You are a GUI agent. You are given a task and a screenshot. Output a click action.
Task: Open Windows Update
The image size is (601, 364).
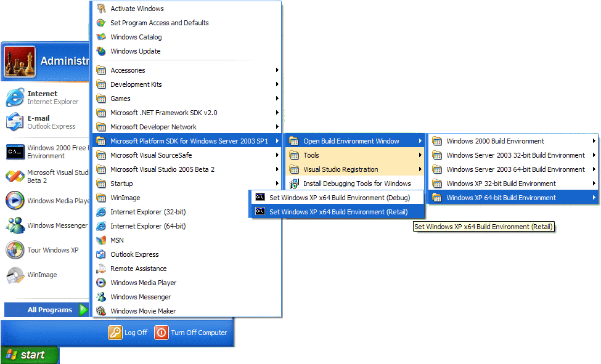(x=135, y=51)
